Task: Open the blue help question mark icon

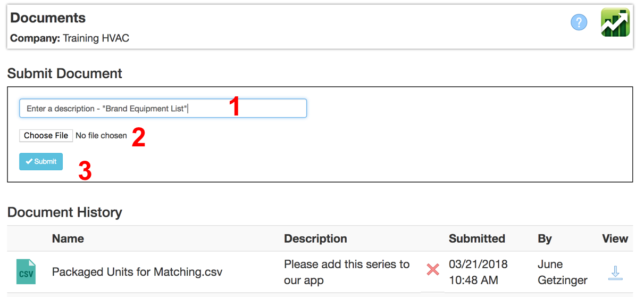Action: pyautogui.click(x=579, y=22)
